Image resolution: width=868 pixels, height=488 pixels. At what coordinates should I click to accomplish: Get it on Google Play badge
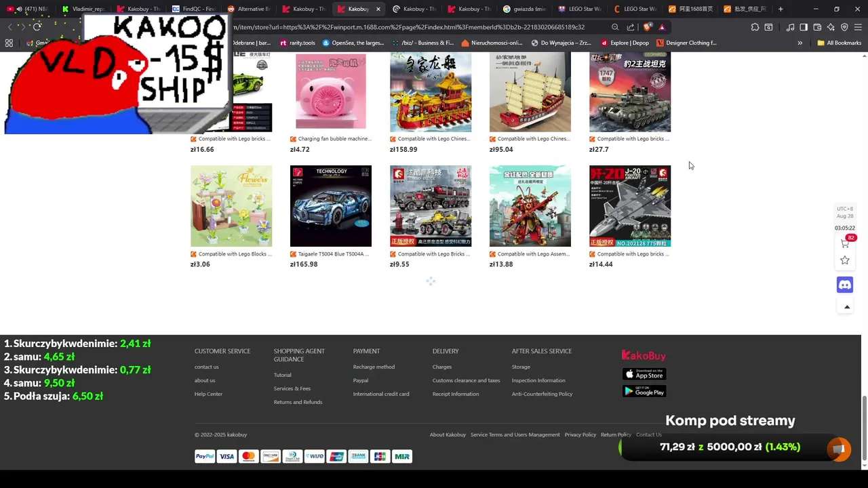coord(644,391)
